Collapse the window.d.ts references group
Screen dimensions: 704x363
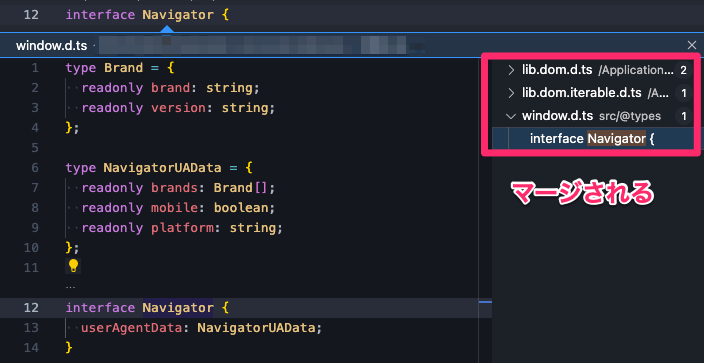coord(511,116)
